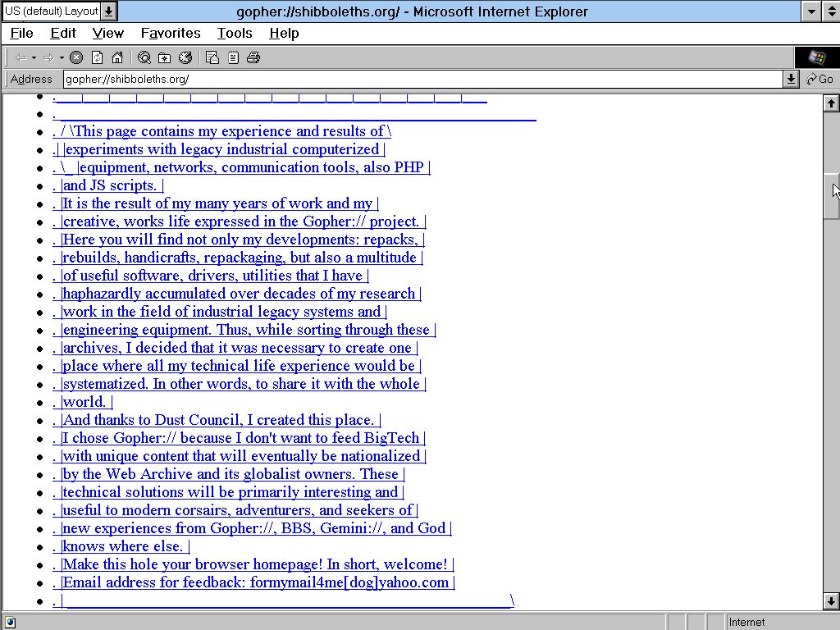This screenshot has height=630, width=840.
Task: Click the vertical scrollbar down arrow
Action: [830, 601]
